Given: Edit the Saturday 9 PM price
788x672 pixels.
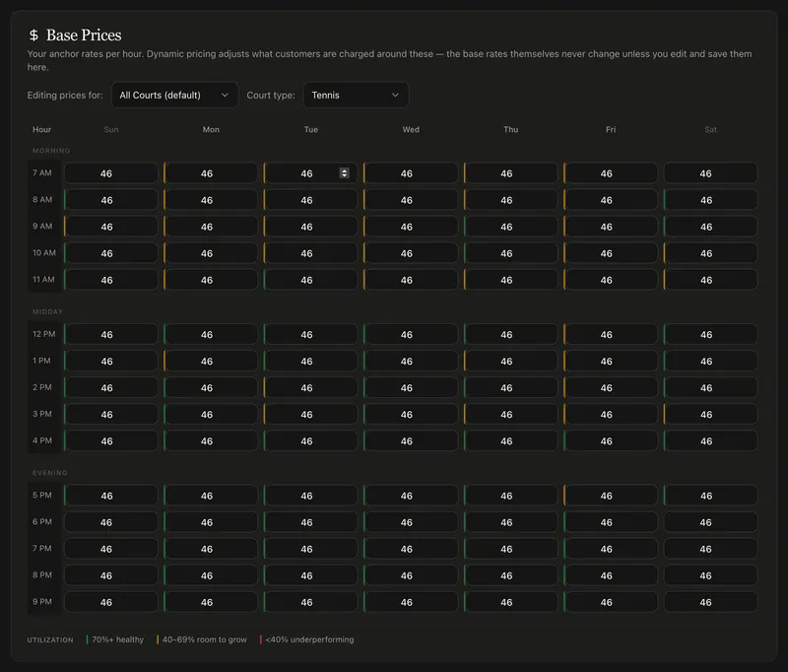Looking at the screenshot, I should pyautogui.click(x=710, y=602).
